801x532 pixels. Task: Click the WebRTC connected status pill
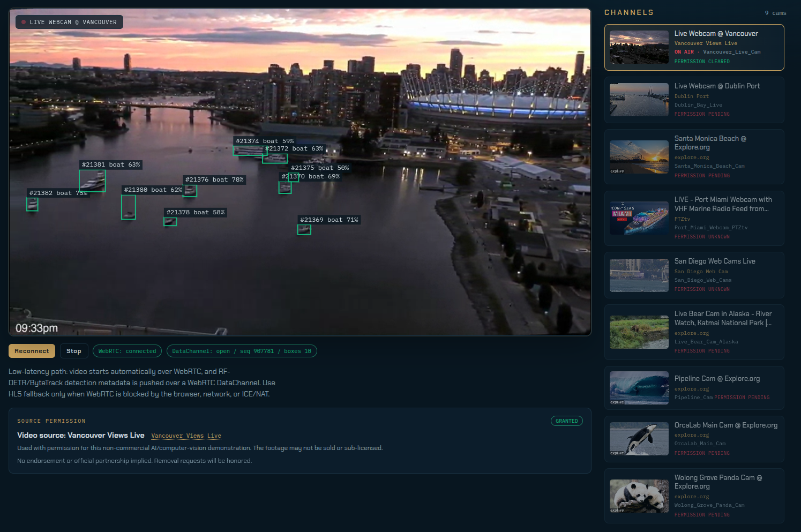(x=127, y=351)
